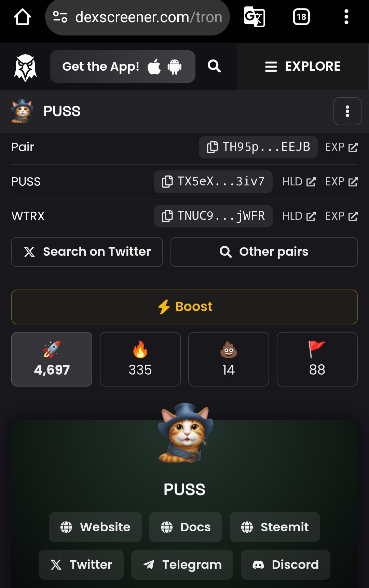Screen dimensions: 369x588
Task: Open the browser three-dot menu
Action: [x=346, y=17]
